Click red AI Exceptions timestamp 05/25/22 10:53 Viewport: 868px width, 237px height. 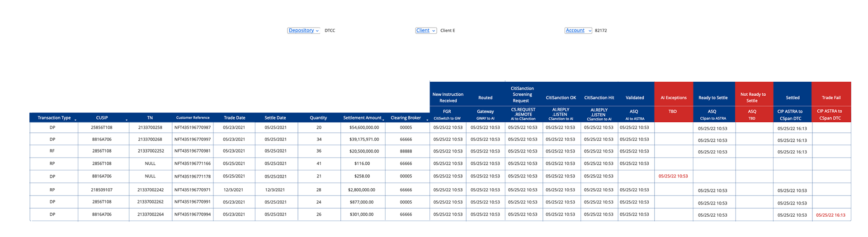click(x=673, y=177)
